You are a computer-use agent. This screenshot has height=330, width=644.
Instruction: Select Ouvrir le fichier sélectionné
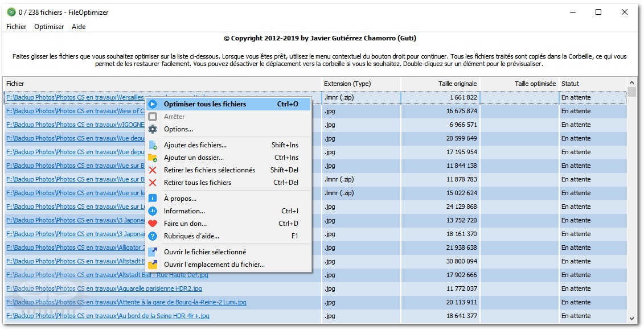tap(229, 252)
